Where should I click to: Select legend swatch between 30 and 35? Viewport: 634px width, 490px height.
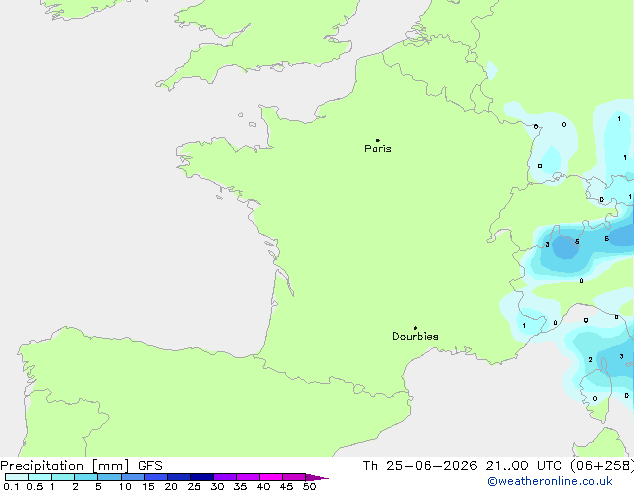(225, 477)
